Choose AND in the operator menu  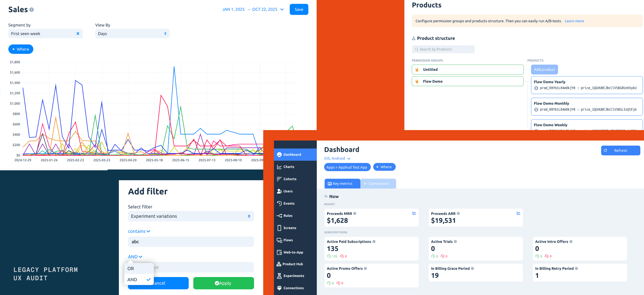click(139, 279)
